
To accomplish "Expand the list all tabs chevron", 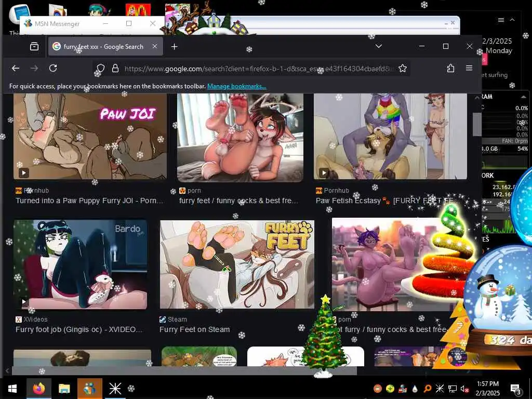I will tap(379, 46).
